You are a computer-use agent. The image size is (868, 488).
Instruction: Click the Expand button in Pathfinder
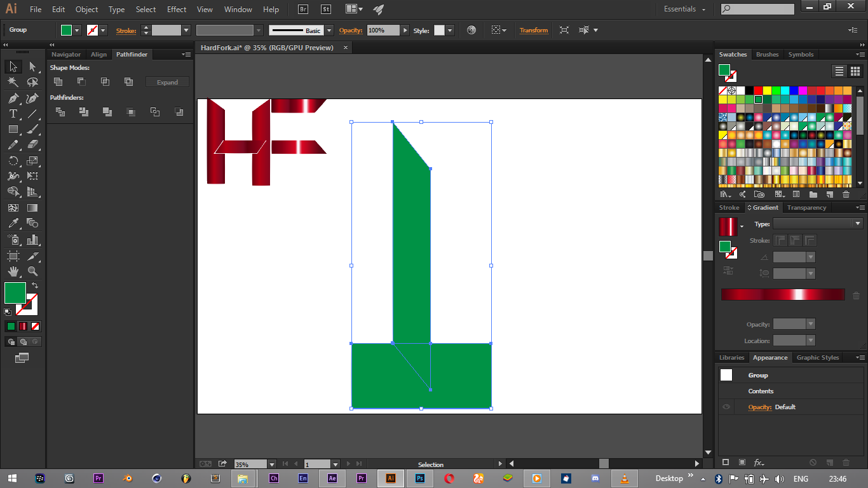(x=167, y=82)
